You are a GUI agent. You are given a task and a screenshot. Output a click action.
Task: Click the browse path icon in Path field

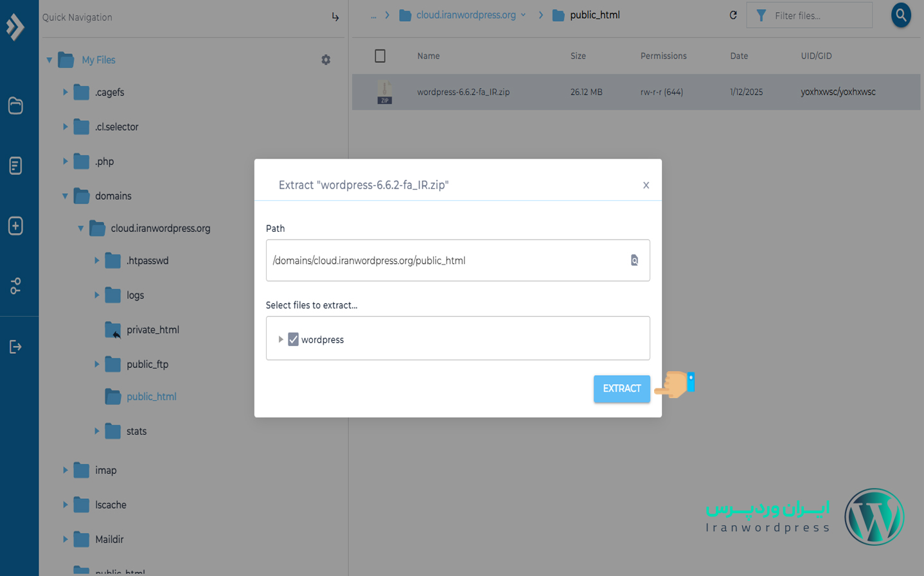point(634,260)
